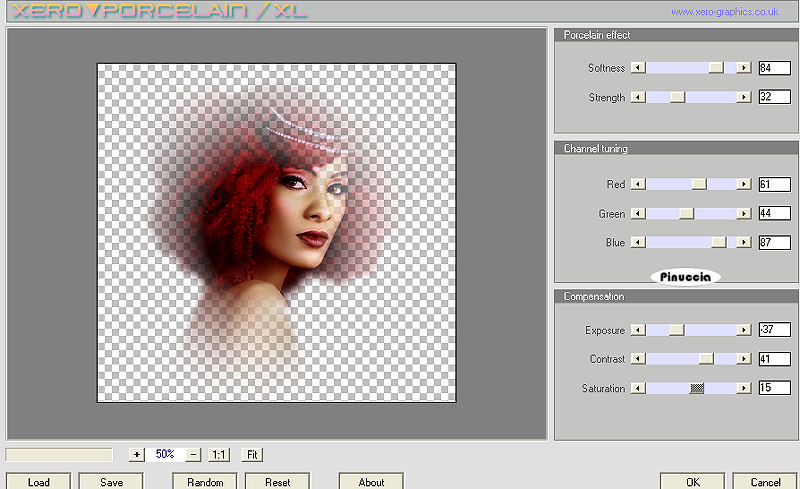Zoom in with the plus button
This screenshot has height=489, width=800.
[136, 454]
